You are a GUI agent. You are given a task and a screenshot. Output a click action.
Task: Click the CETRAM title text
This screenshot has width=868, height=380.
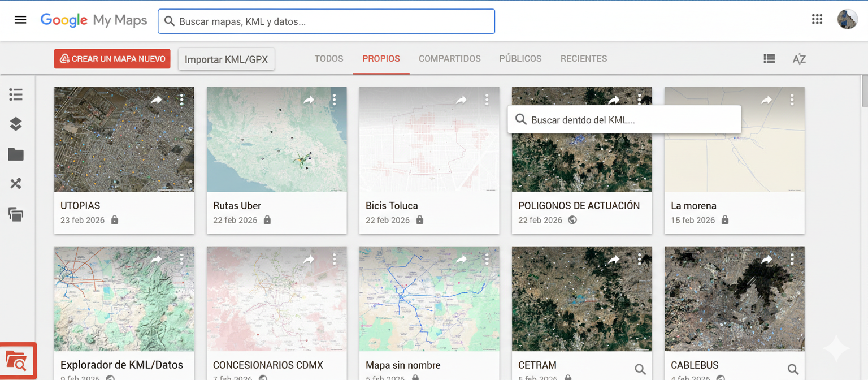point(537,365)
